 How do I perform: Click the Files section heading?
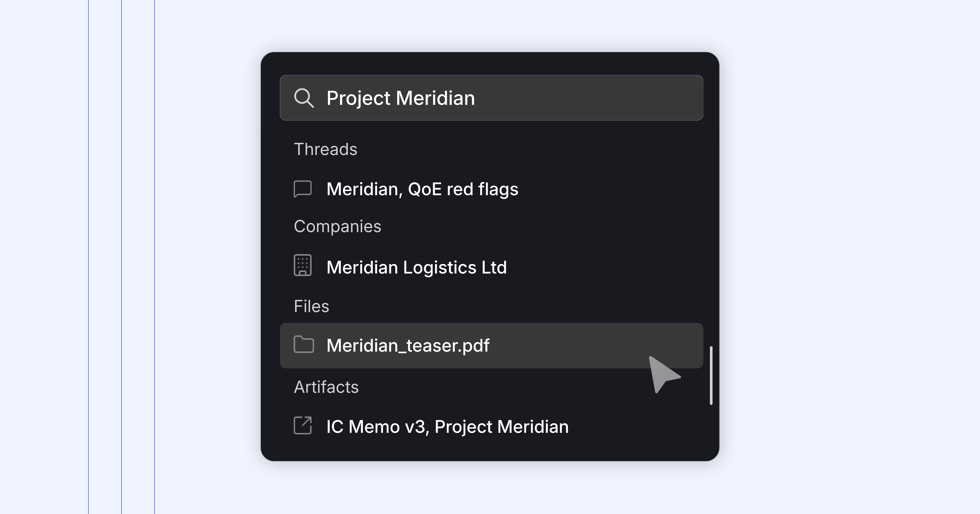[311, 306]
